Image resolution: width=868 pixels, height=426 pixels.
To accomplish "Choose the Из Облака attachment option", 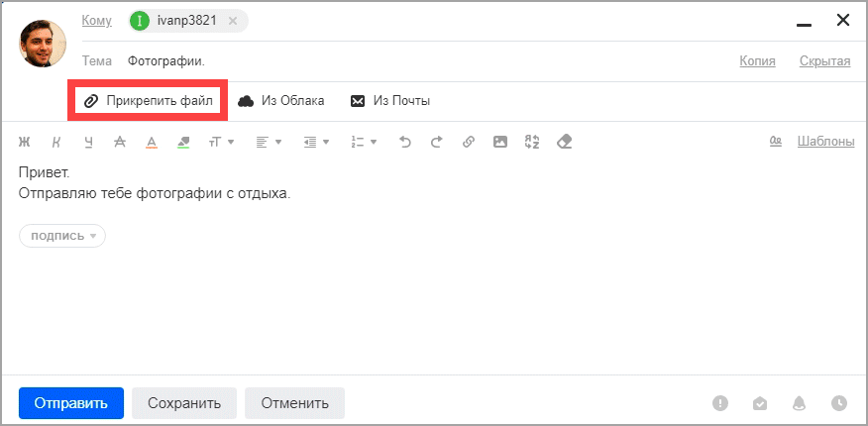I will coord(281,101).
